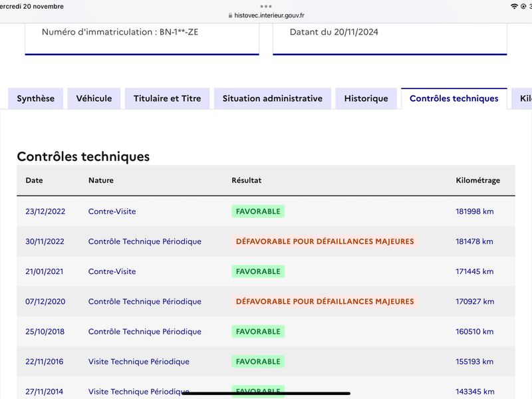Click the Nature column header
This screenshot has height=399, width=532.
point(101,180)
